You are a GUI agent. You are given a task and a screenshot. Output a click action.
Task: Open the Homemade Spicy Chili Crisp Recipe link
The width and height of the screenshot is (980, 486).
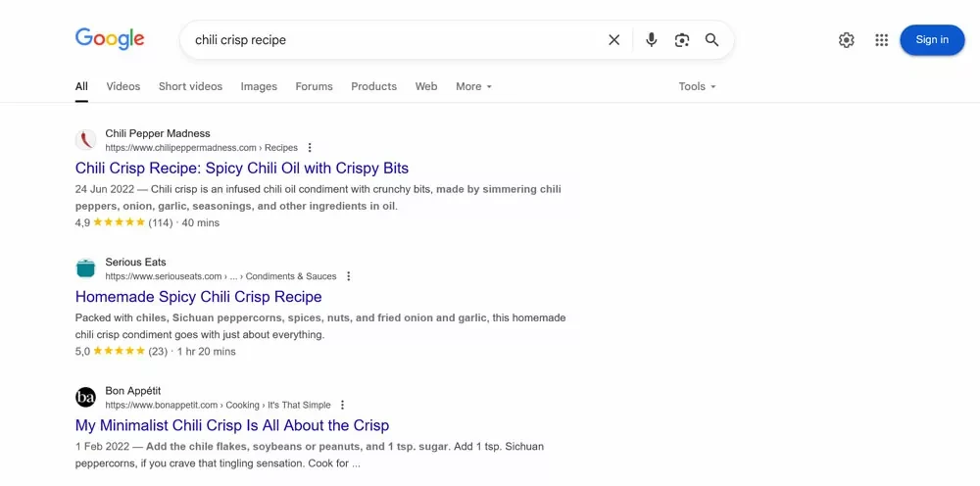(x=198, y=297)
